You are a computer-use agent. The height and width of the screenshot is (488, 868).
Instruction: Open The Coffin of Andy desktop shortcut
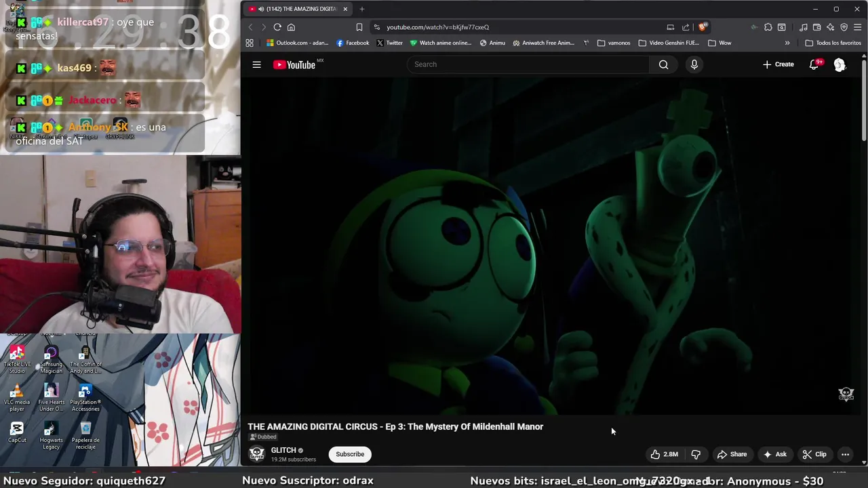coord(85,359)
